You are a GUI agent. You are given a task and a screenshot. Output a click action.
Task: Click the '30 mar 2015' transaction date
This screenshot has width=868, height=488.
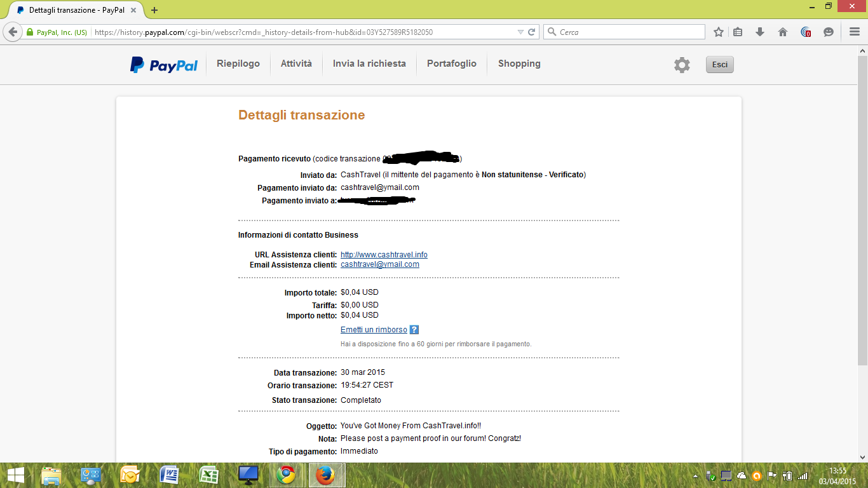[x=363, y=372]
